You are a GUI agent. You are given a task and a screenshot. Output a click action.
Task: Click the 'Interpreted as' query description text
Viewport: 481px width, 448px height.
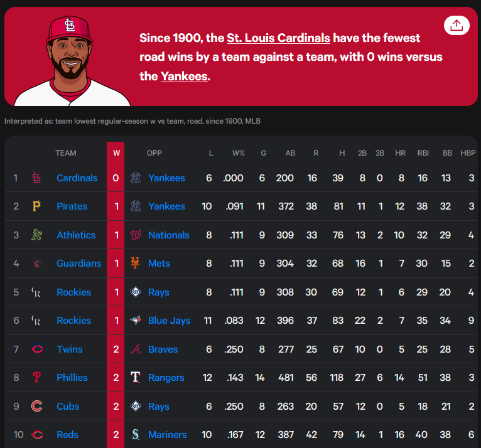[132, 121]
